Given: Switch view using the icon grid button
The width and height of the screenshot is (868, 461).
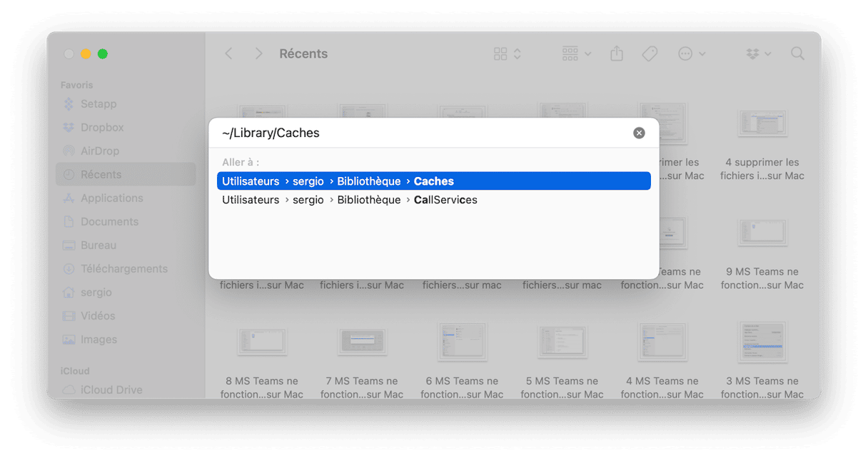Looking at the screenshot, I should click(x=508, y=54).
